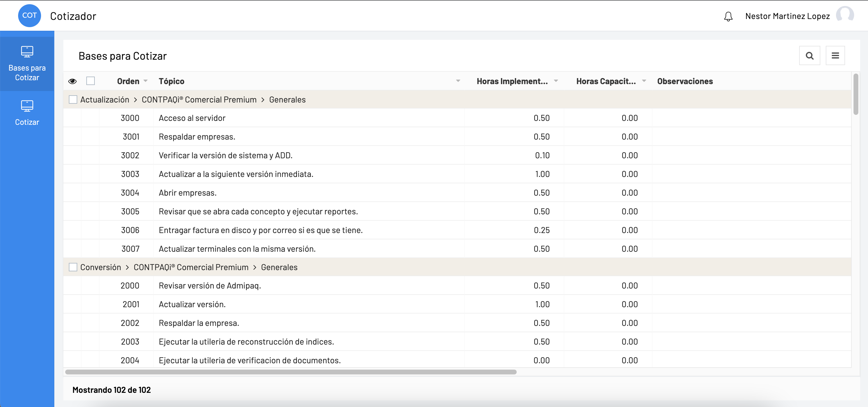Toggle the eye column visibility icon
Viewport: 868px width, 407px height.
[72, 81]
